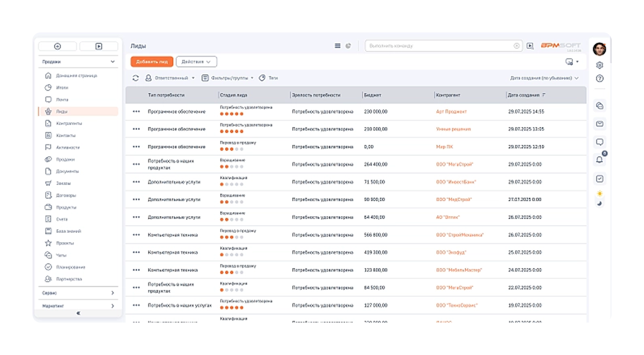Click the stage dots in the 71 500,00 row
The width and height of the screenshot is (644, 355).
(232, 184)
